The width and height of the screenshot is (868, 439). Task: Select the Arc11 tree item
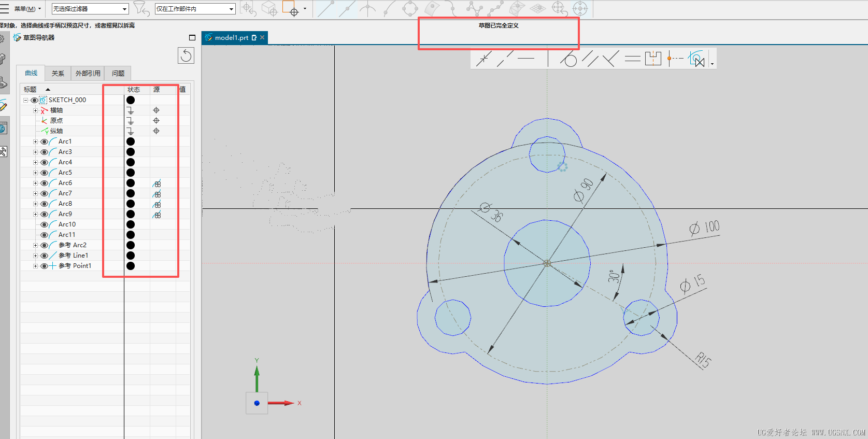pyautogui.click(x=66, y=235)
